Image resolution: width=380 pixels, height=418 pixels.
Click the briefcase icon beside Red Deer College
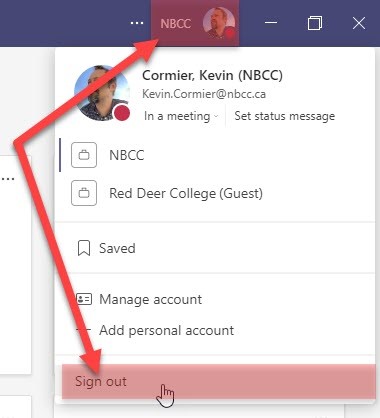click(84, 193)
